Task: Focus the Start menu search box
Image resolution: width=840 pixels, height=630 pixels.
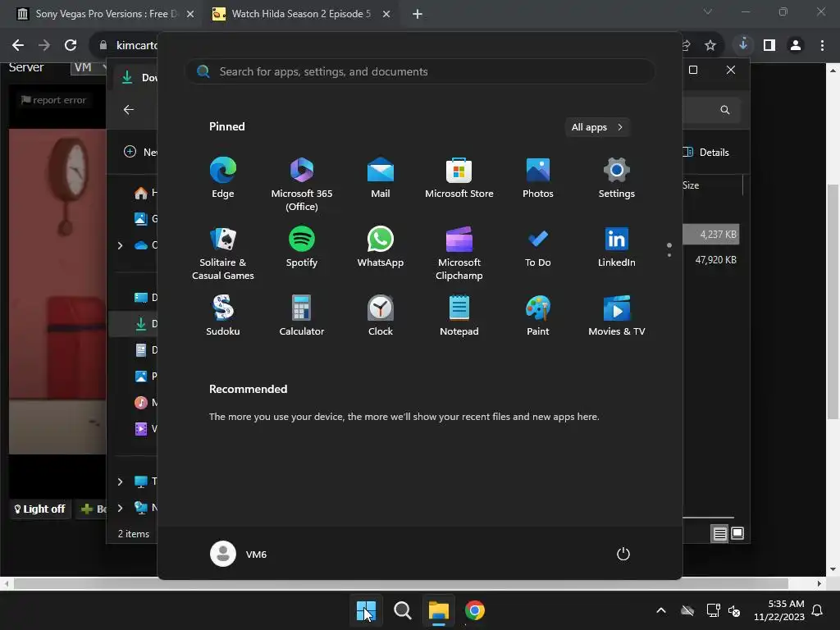Action: click(420, 72)
